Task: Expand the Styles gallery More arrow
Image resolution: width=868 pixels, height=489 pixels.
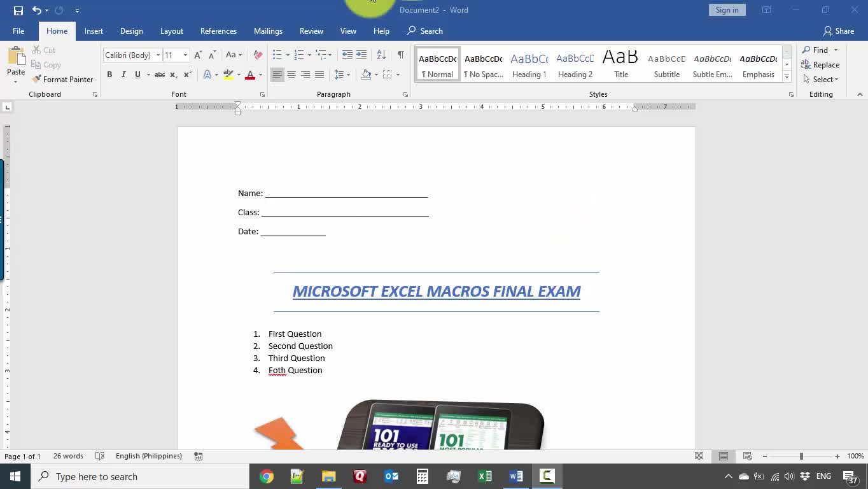Action: pos(787,77)
